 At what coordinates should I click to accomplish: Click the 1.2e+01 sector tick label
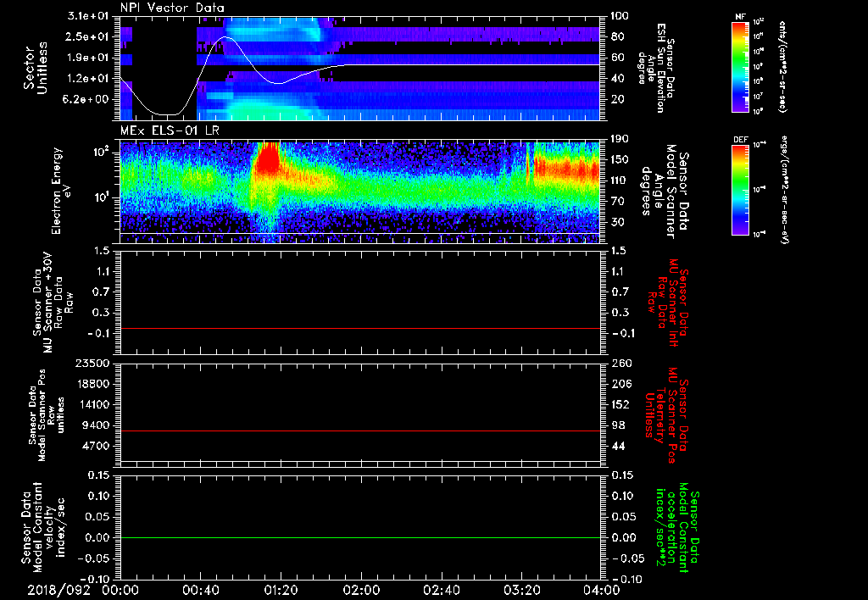90,79
